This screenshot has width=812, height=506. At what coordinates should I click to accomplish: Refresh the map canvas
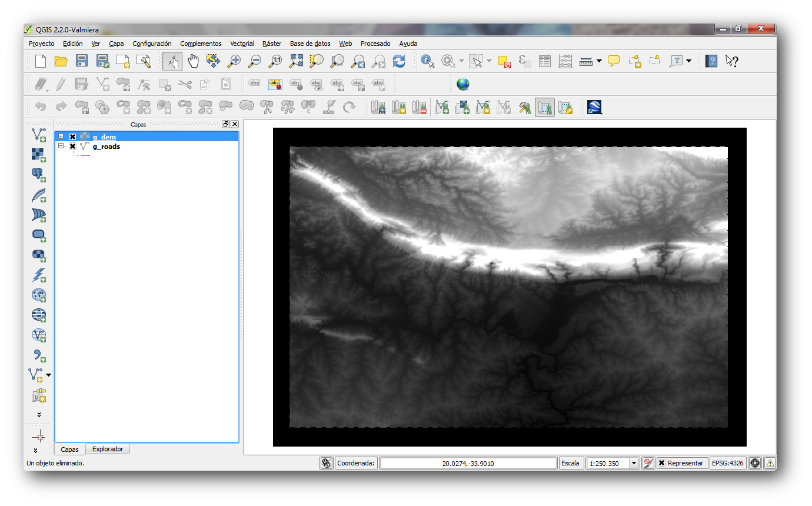pos(399,61)
